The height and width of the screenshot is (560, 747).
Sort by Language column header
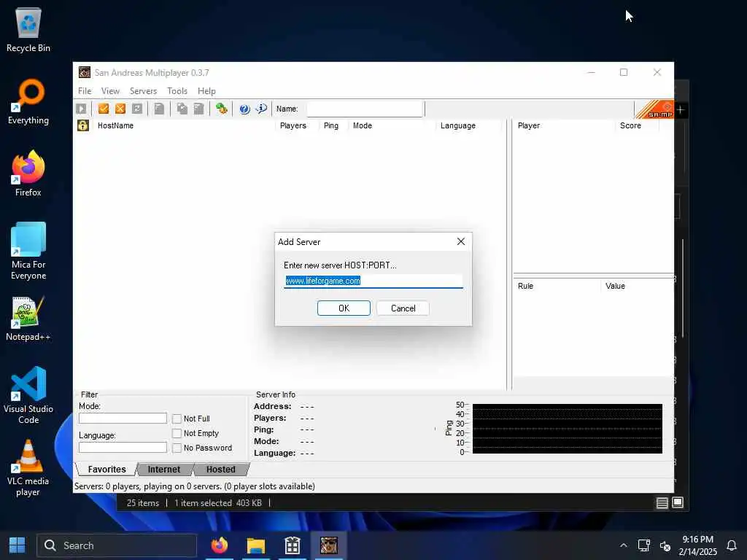[x=469, y=125]
